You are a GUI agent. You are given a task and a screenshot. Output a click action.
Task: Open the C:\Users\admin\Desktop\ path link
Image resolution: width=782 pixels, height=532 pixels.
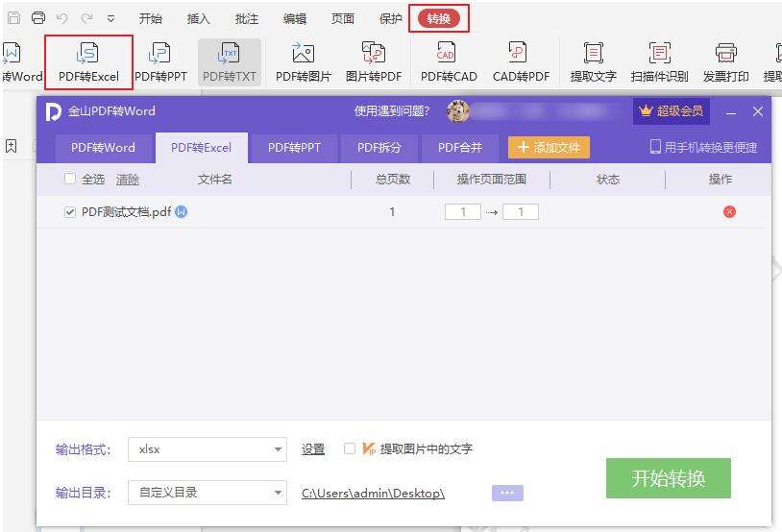click(373, 494)
